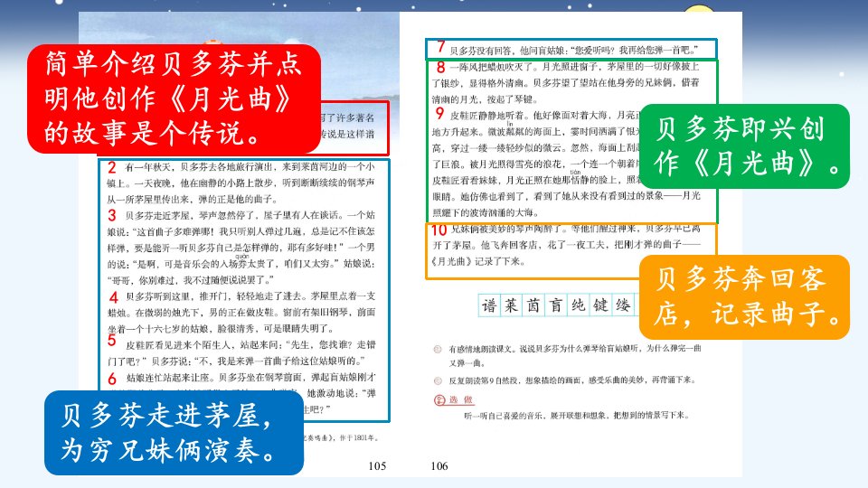Click the bullet icon before 有感情地朗读课文
Viewport: 868px width, 488px height.
tap(438, 349)
